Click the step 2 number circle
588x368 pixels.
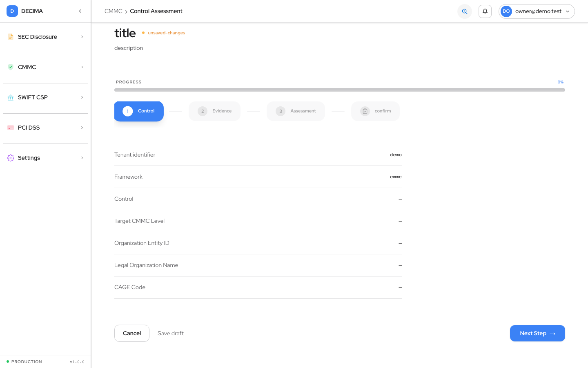[x=203, y=111]
